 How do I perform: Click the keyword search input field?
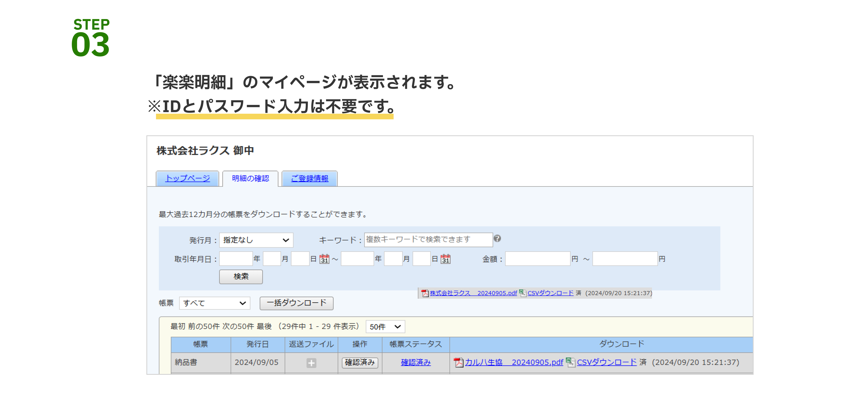pos(428,239)
